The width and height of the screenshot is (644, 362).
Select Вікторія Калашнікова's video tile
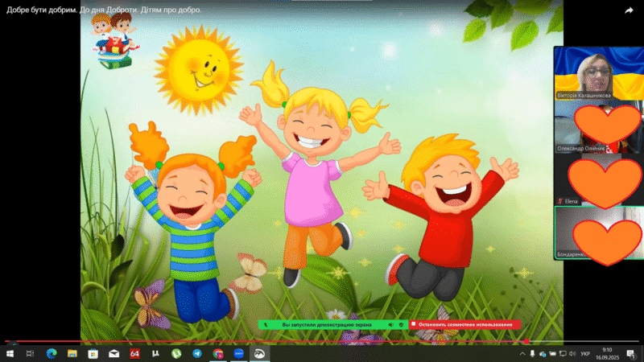pyautogui.click(x=598, y=72)
